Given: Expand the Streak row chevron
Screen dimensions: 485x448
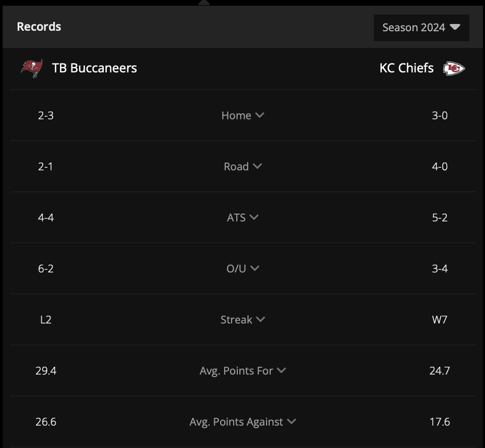Looking at the screenshot, I should (x=260, y=319).
